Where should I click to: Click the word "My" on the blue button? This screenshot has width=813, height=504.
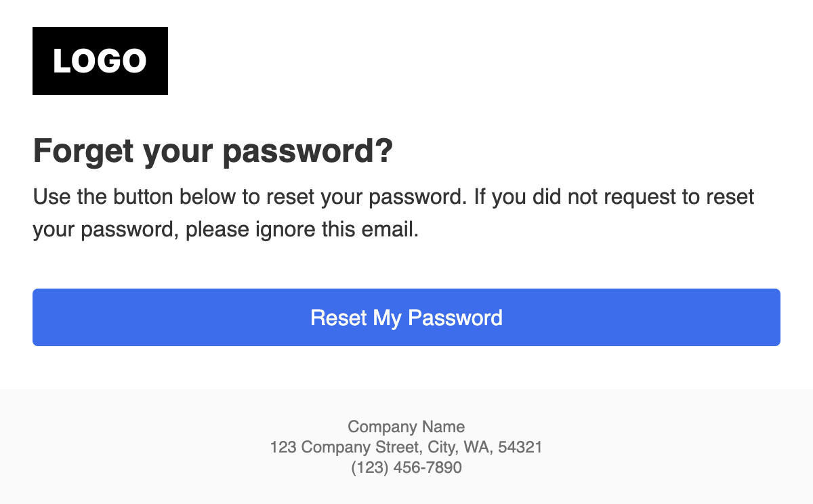point(388,318)
